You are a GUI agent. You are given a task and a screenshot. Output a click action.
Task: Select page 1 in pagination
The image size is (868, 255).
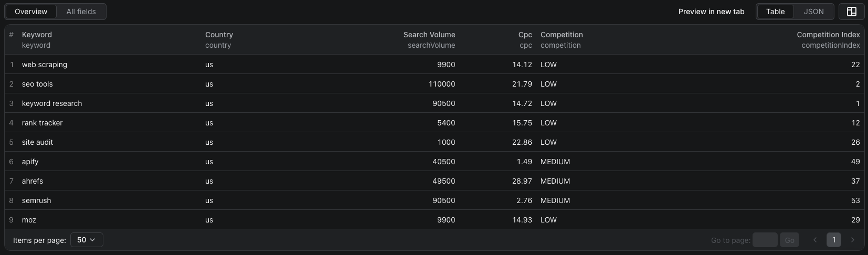tap(834, 240)
